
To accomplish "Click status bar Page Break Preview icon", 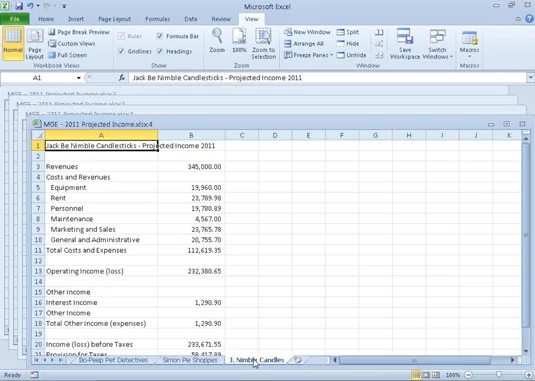I will tap(436, 375).
